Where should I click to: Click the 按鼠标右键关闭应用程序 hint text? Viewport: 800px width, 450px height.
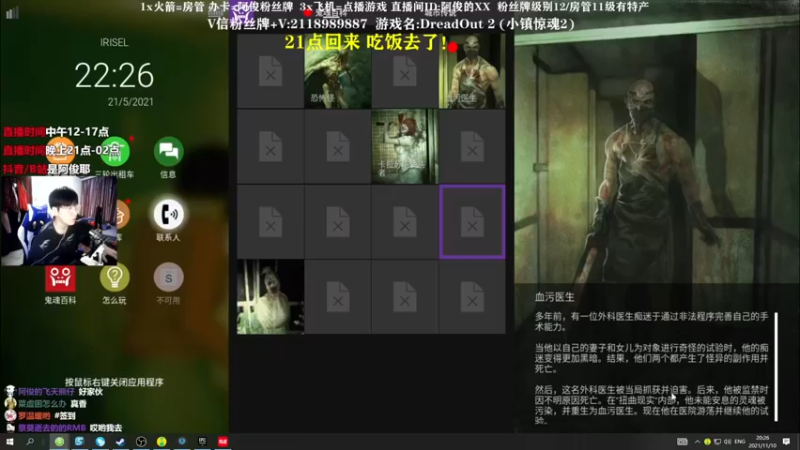[114, 382]
